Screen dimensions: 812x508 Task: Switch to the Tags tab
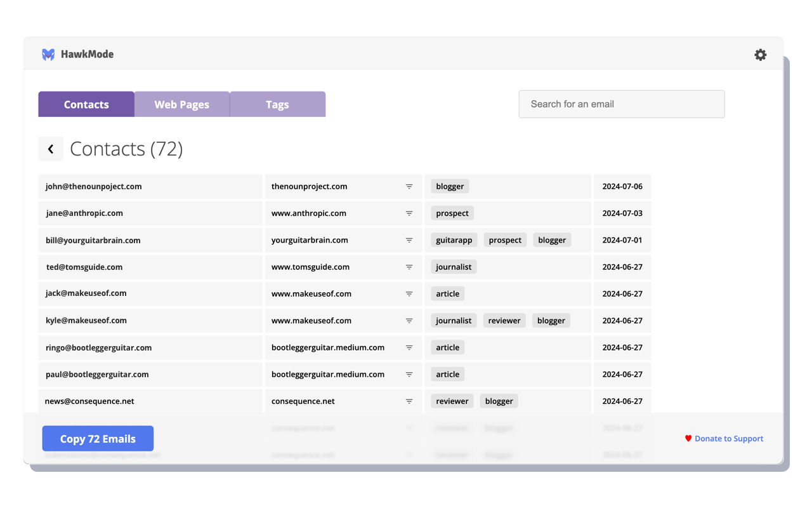277,104
